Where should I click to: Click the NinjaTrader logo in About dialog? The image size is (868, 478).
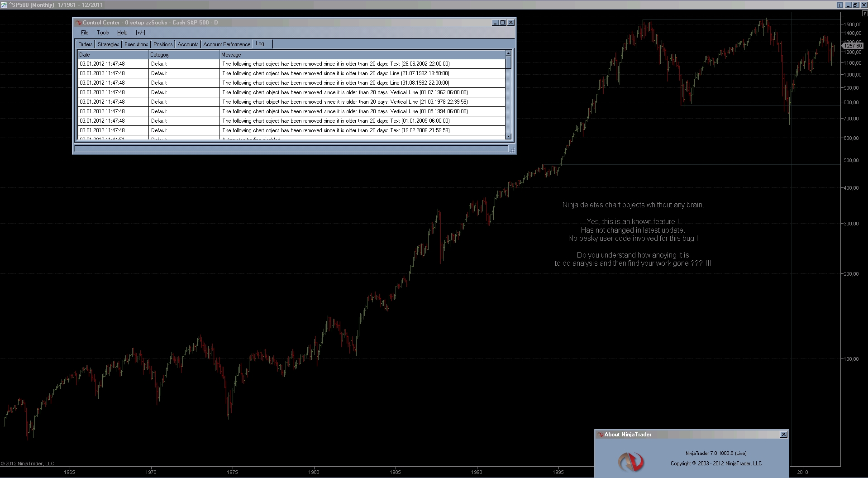pyautogui.click(x=631, y=462)
